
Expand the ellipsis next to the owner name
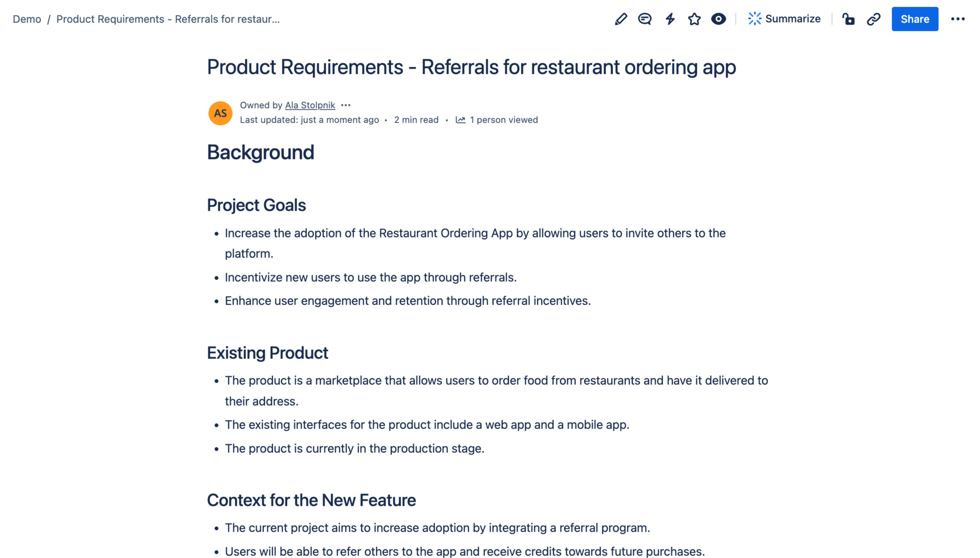pos(346,105)
